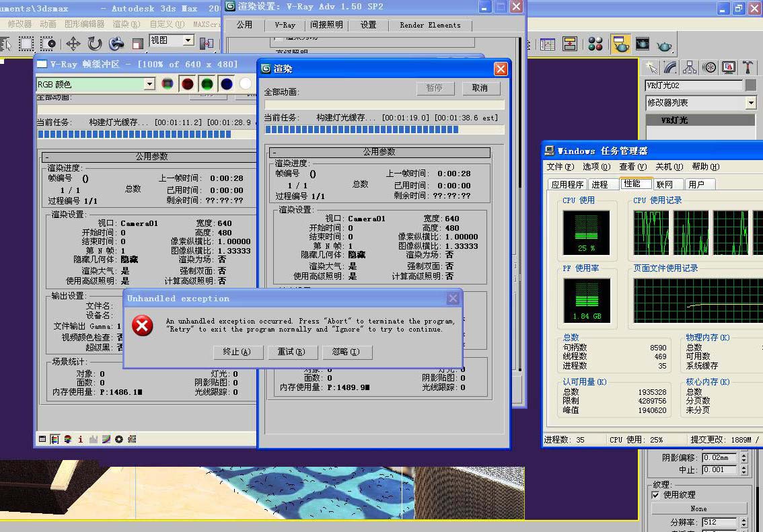Open the Motion command panel wheel icon

709,67
